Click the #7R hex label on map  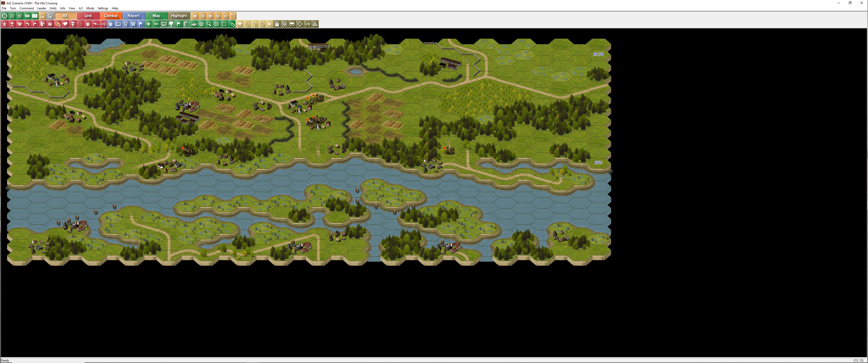click(x=598, y=163)
